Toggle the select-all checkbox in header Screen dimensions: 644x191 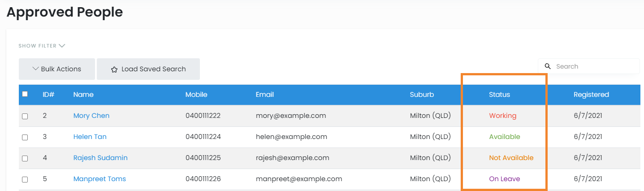pyautogui.click(x=25, y=94)
